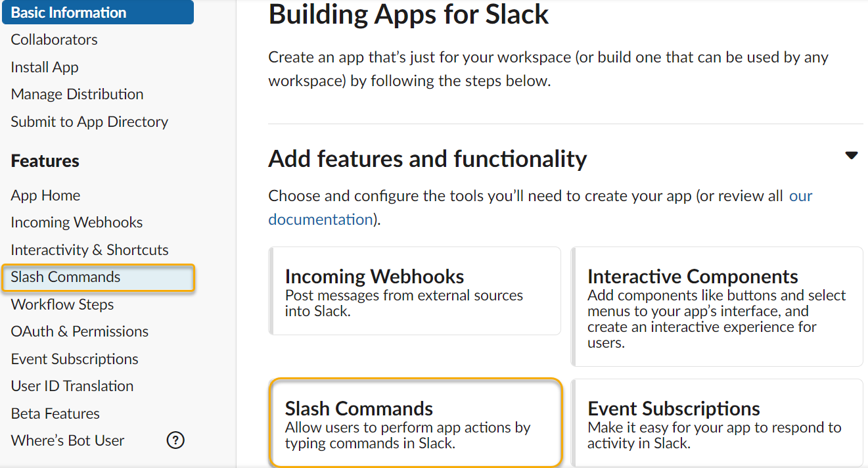Collapse the Add features and functionality section
This screenshot has width=868, height=468.
[x=852, y=156]
